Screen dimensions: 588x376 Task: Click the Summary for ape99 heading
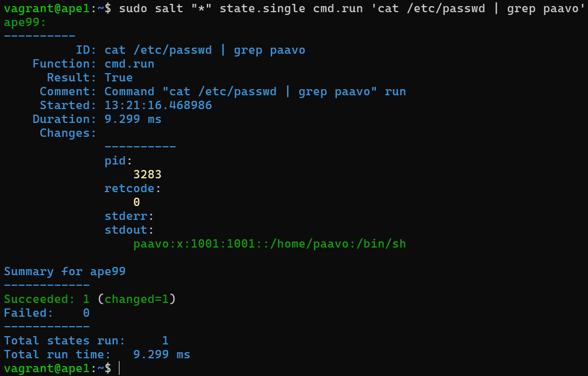click(x=65, y=271)
